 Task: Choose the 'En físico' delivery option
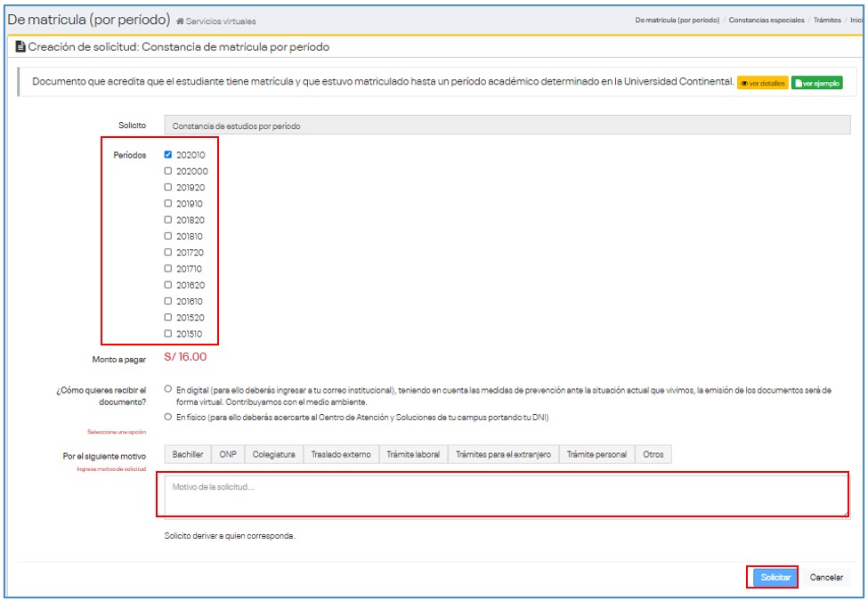[x=168, y=416]
